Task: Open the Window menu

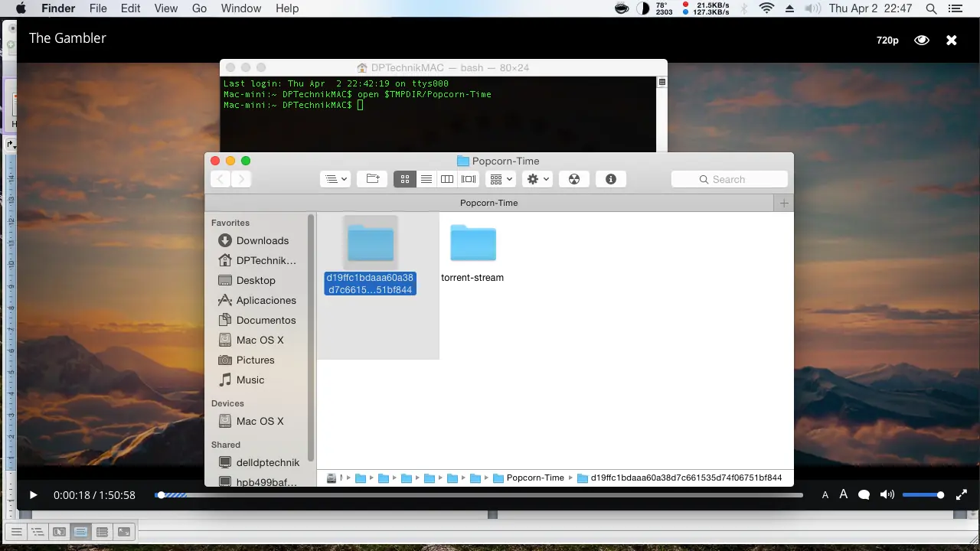Action: pos(241,8)
